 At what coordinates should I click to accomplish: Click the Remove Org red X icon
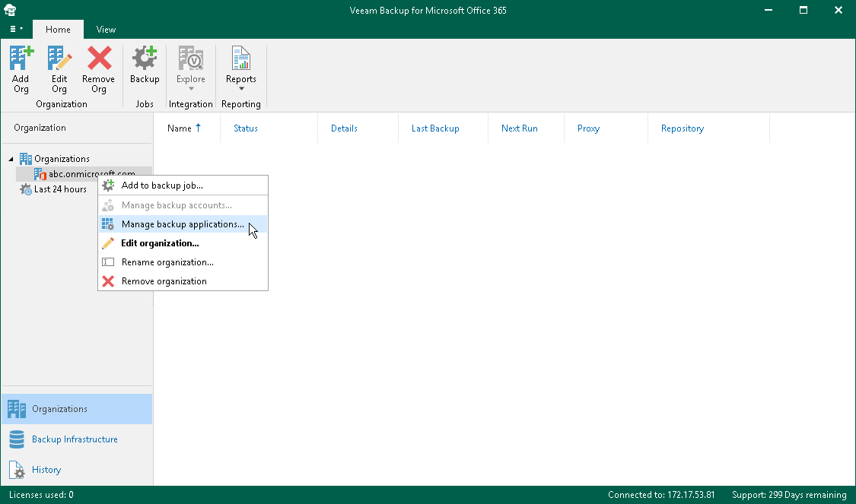click(99, 58)
